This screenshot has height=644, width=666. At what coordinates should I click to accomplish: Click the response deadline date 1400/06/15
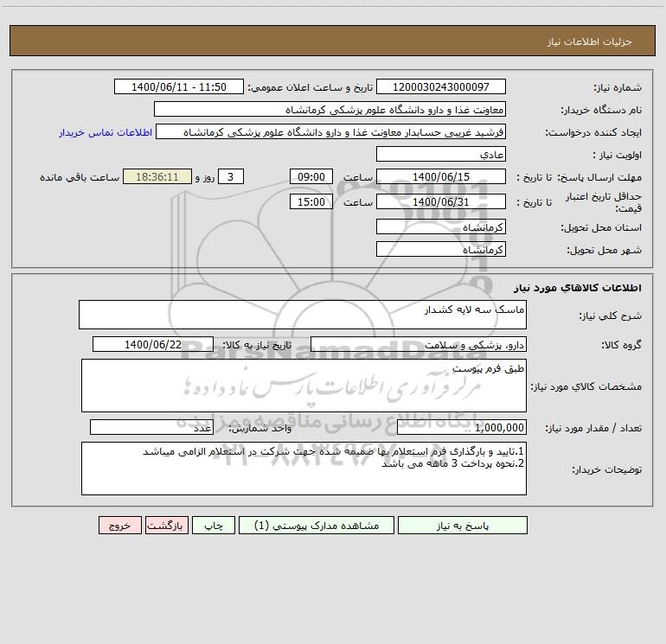[x=441, y=176]
